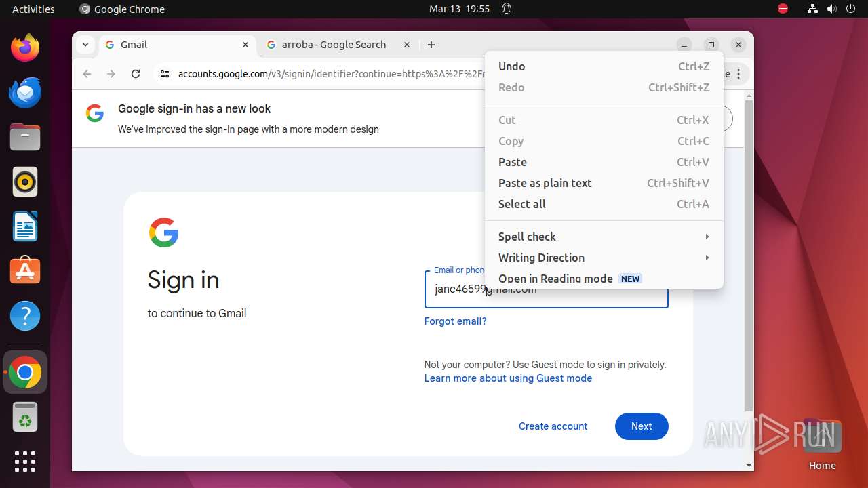
Task: Open the clock showing Mar 13 19:55
Action: click(x=459, y=9)
